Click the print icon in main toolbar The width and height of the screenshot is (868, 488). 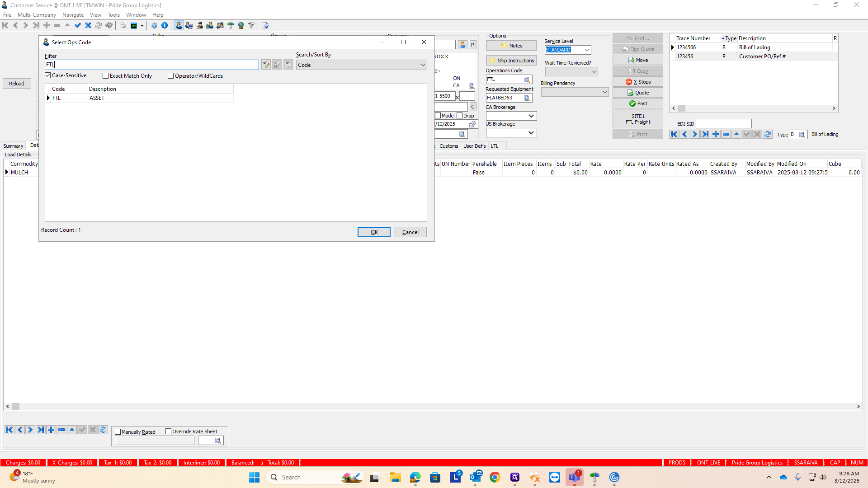coord(123,25)
